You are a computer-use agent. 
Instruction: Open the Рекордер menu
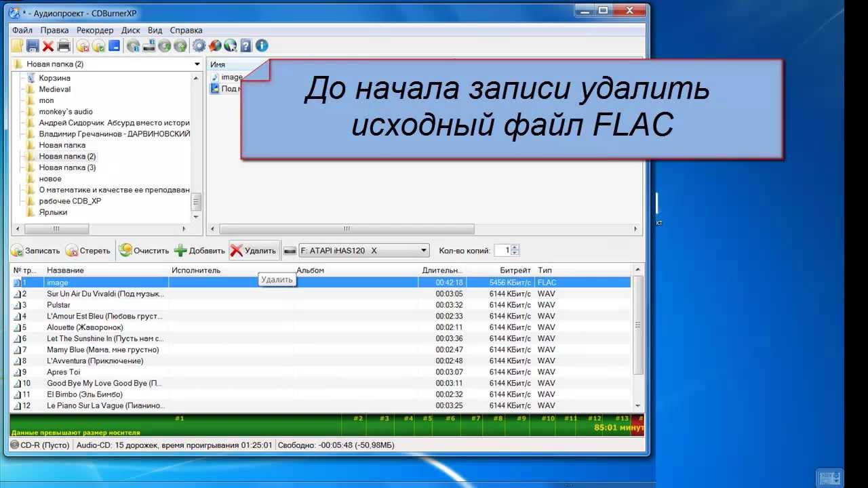95,30
